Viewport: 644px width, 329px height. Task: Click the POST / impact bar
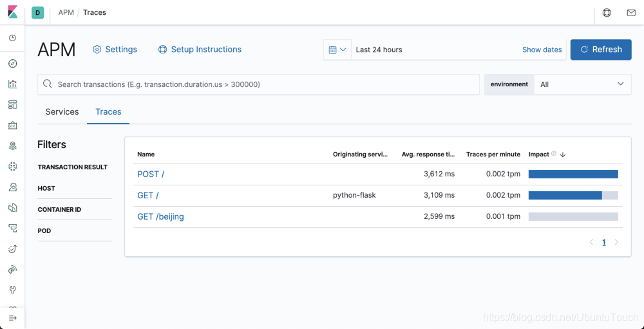pos(573,174)
